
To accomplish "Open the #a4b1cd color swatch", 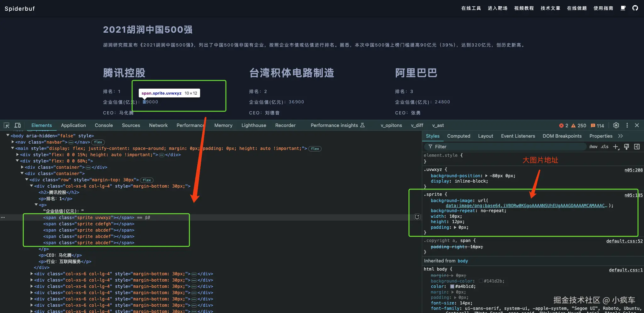I will [452, 287].
